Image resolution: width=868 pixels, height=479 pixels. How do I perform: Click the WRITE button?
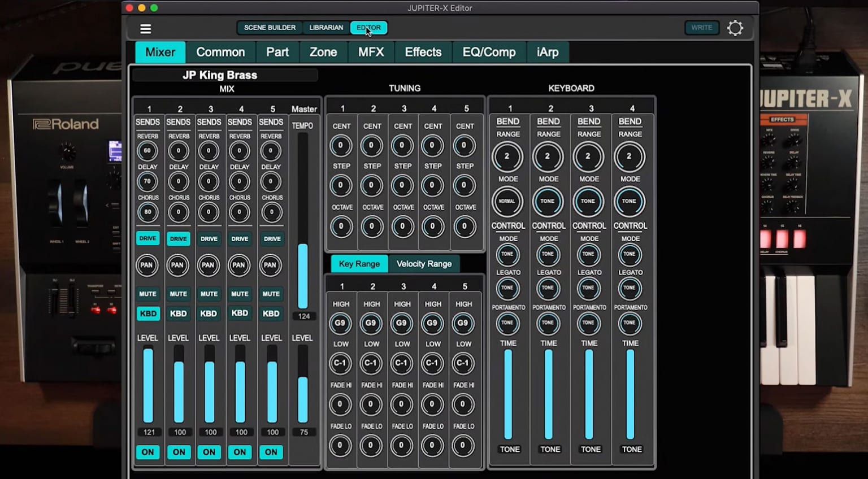pyautogui.click(x=701, y=27)
